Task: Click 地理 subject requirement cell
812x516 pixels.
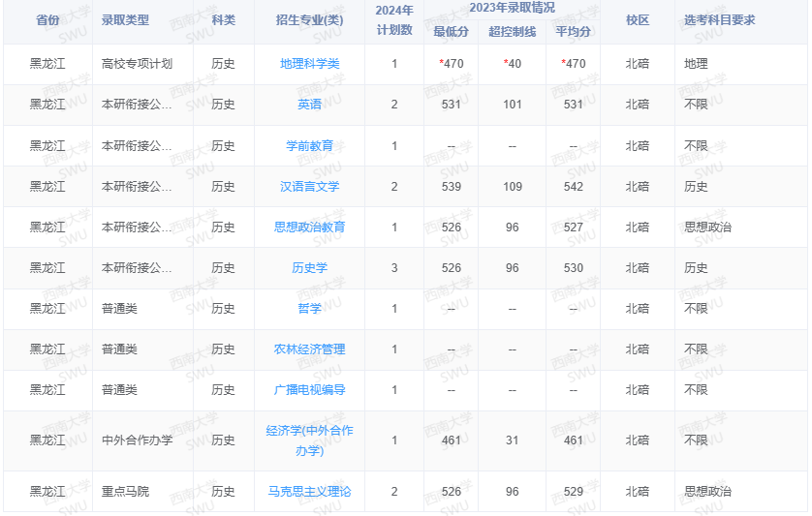Action: pos(696,64)
